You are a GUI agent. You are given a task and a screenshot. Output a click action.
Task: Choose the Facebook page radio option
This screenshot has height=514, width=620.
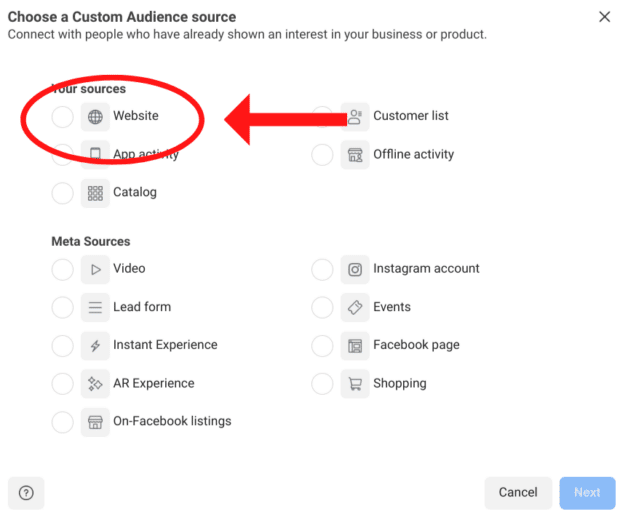322,346
